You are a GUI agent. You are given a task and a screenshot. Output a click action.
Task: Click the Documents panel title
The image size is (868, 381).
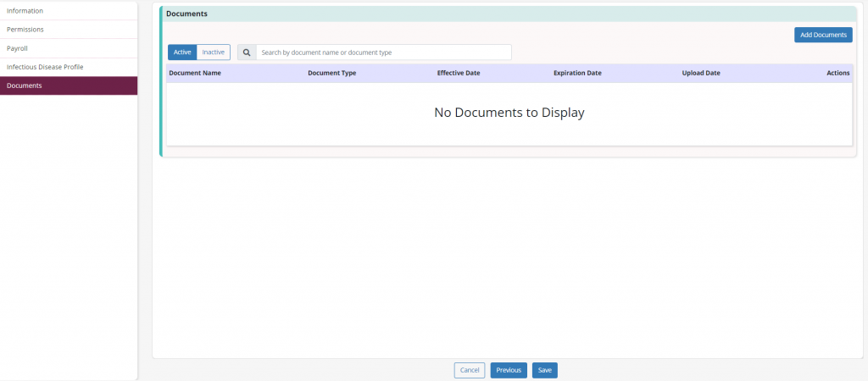tap(186, 14)
